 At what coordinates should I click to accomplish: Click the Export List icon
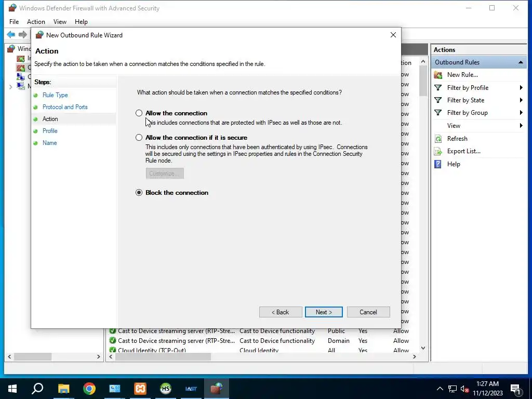pyautogui.click(x=438, y=151)
